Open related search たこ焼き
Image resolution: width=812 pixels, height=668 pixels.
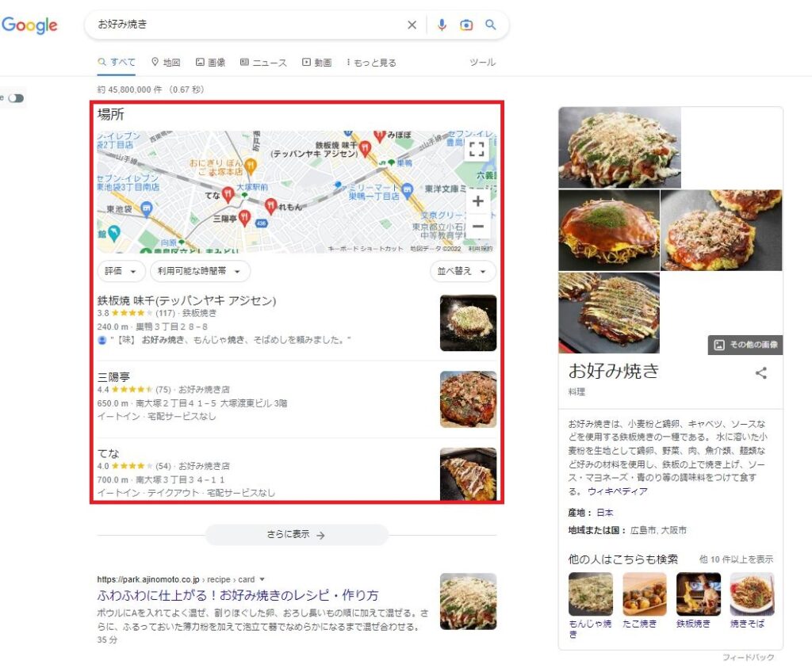coord(644,600)
